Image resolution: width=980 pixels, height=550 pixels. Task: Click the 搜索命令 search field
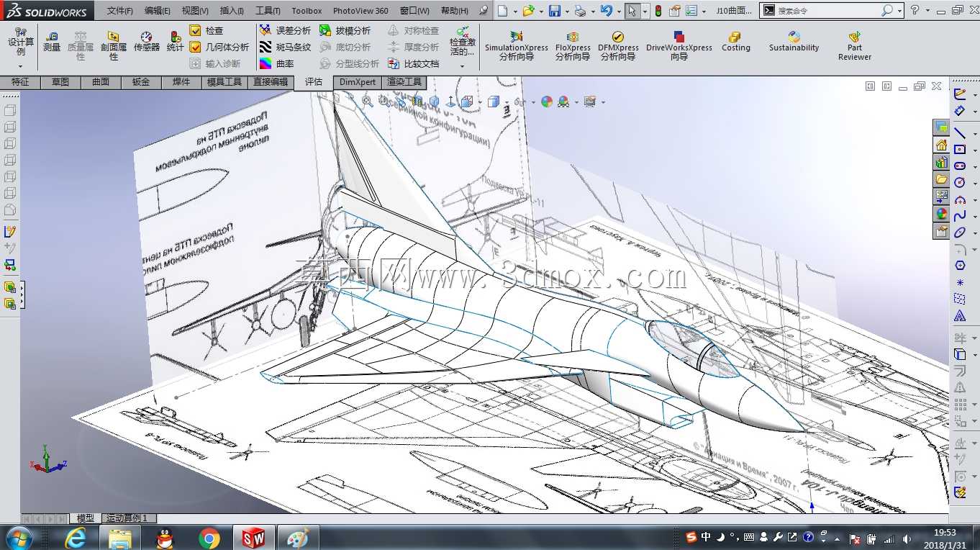827,11
